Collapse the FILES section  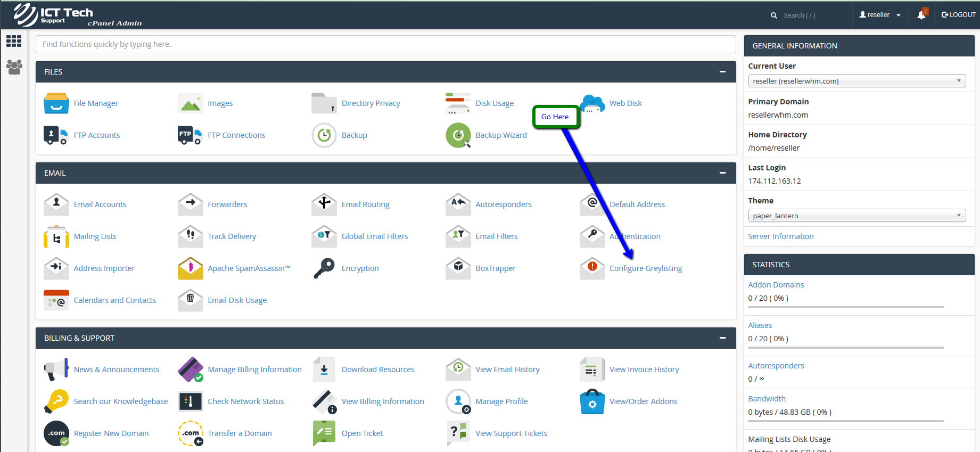722,72
